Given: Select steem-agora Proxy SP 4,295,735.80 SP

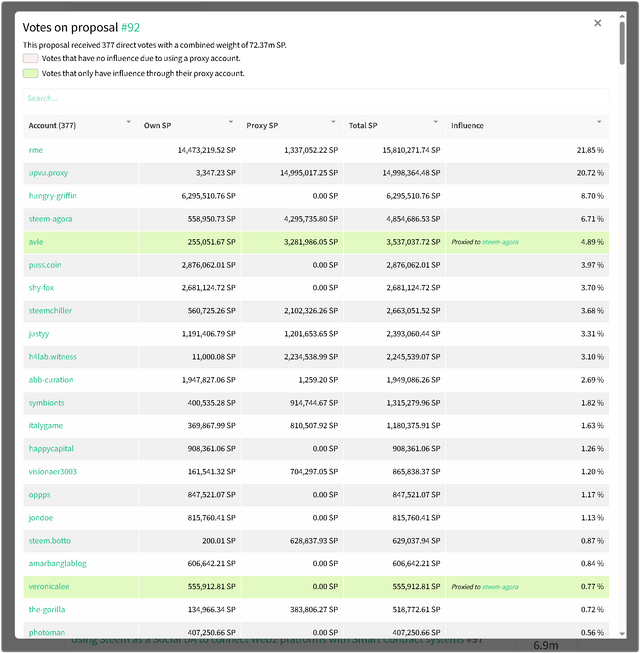Looking at the screenshot, I should pos(311,219).
